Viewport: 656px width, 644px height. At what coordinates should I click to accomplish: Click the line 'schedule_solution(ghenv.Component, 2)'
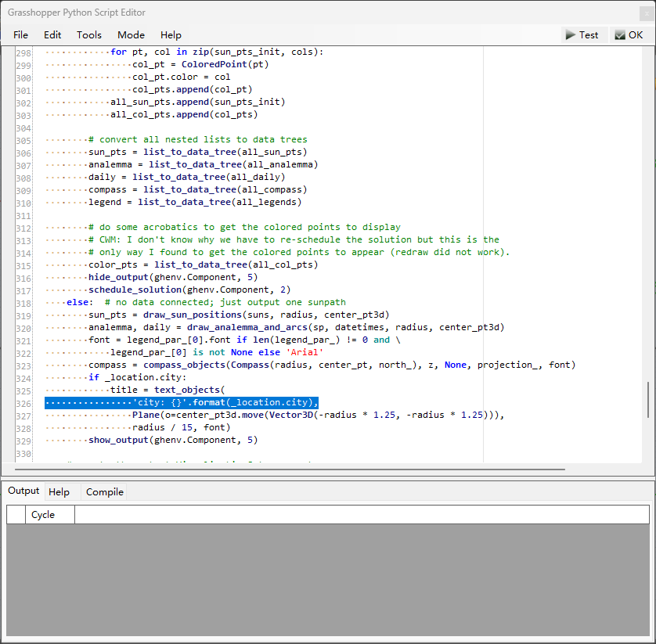[x=189, y=290]
